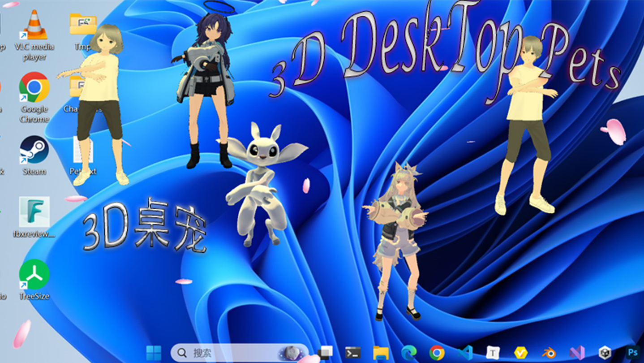Viewport: 644px width, 363px height.
Task: Open the purple Visual Studio taskbar icon
Action: (577, 353)
